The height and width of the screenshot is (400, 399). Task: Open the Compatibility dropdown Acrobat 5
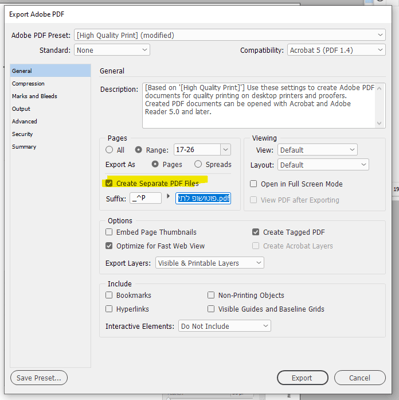pyautogui.click(x=336, y=50)
